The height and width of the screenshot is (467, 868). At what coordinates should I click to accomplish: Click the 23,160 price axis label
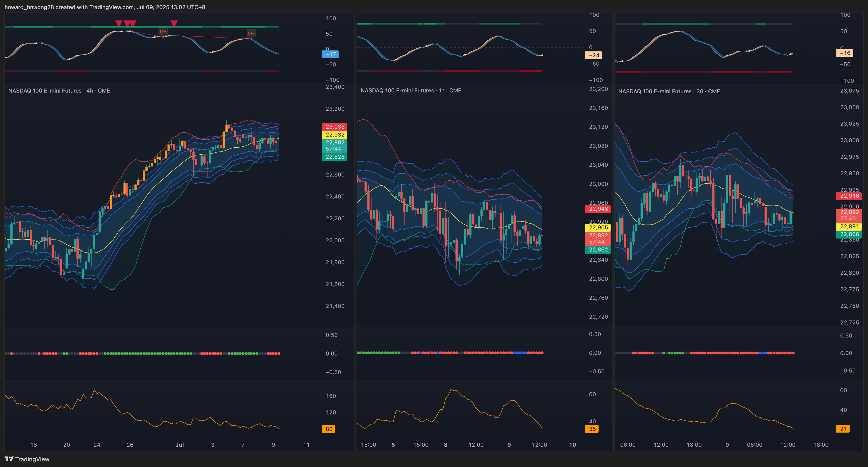[598, 108]
